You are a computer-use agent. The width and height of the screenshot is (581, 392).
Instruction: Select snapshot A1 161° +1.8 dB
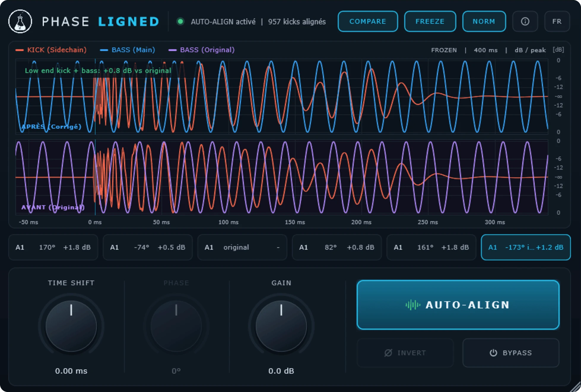click(x=431, y=247)
